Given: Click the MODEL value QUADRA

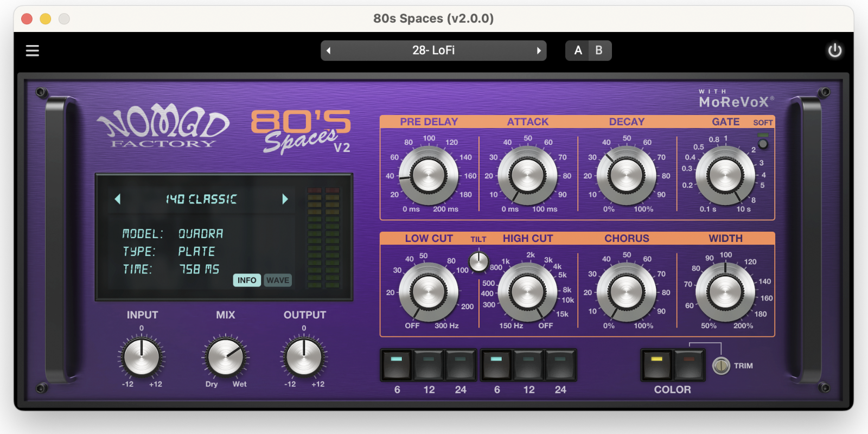Looking at the screenshot, I should click(x=201, y=234).
